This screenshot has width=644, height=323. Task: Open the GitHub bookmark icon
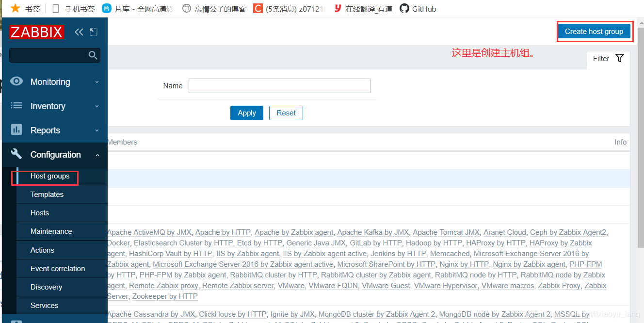(404, 8)
